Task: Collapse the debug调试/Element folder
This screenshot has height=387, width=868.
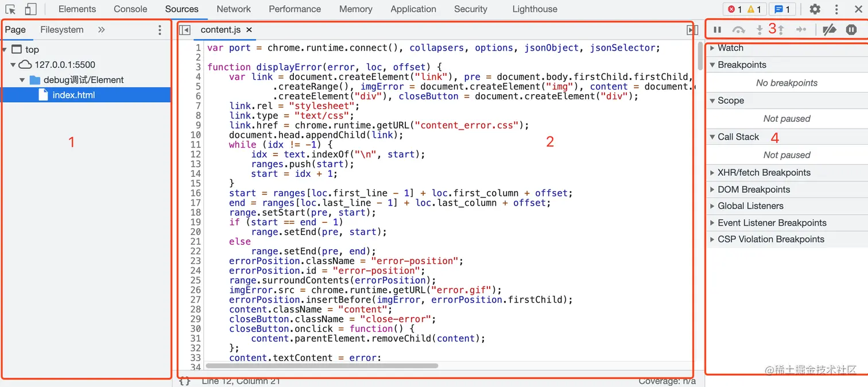Action: (x=22, y=80)
